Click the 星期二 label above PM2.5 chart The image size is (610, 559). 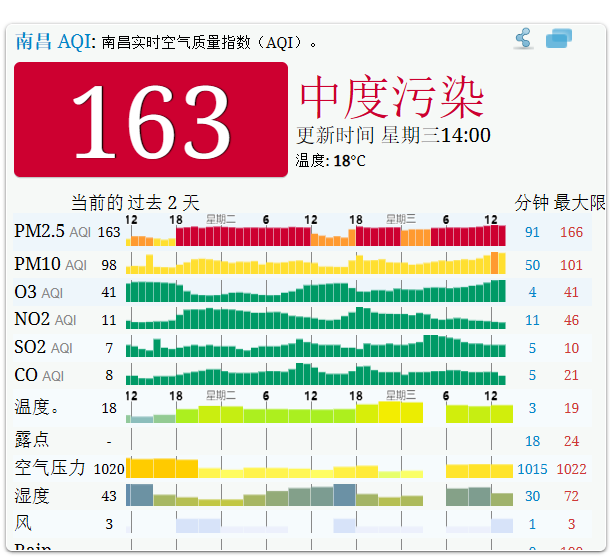pyautogui.click(x=221, y=219)
